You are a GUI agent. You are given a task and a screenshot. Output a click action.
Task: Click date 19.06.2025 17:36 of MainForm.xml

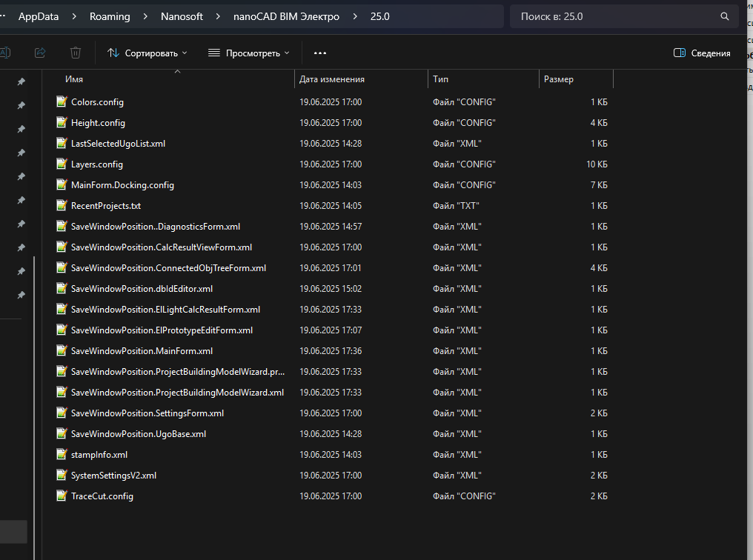[x=331, y=351]
